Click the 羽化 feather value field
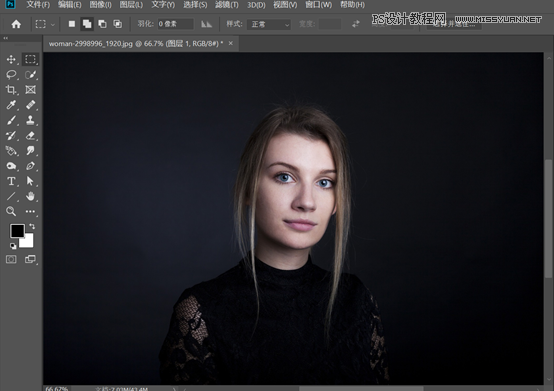Image resolution: width=554 pixels, height=391 pixels. click(x=175, y=24)
